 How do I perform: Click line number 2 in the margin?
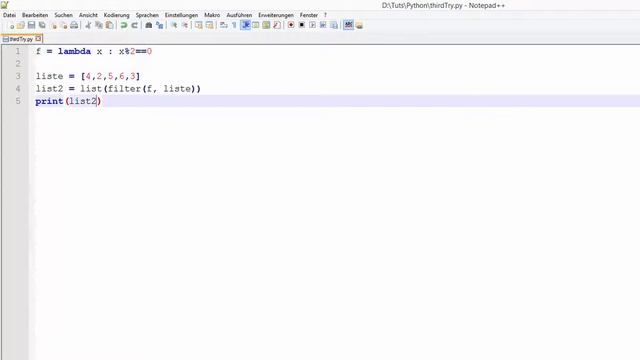[x=18, y=64]
